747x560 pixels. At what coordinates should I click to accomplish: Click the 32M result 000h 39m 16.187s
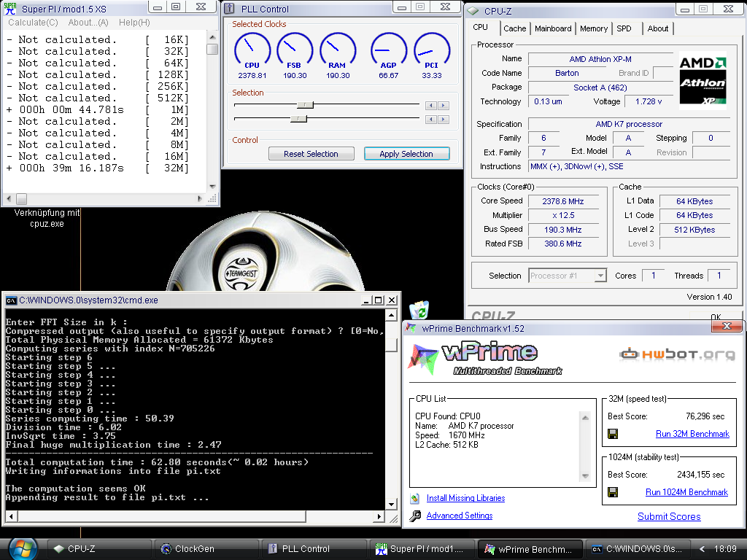point(71,168)
